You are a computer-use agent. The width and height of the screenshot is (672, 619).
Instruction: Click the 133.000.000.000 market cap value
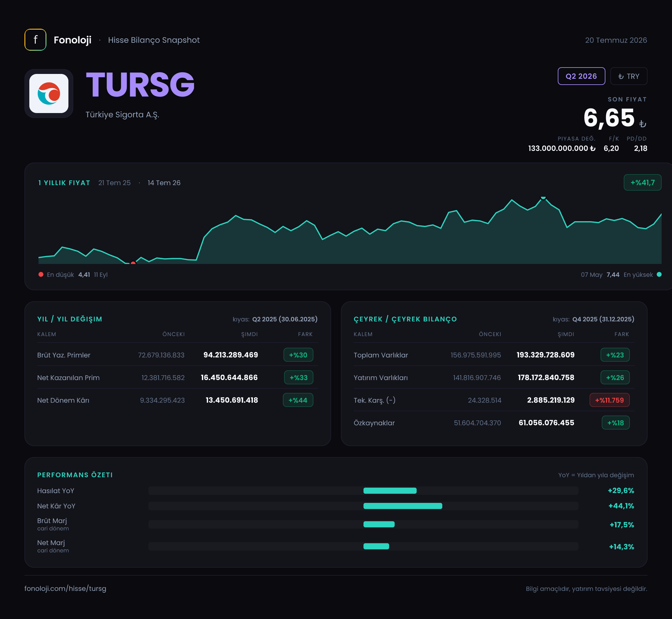point(561,148)
